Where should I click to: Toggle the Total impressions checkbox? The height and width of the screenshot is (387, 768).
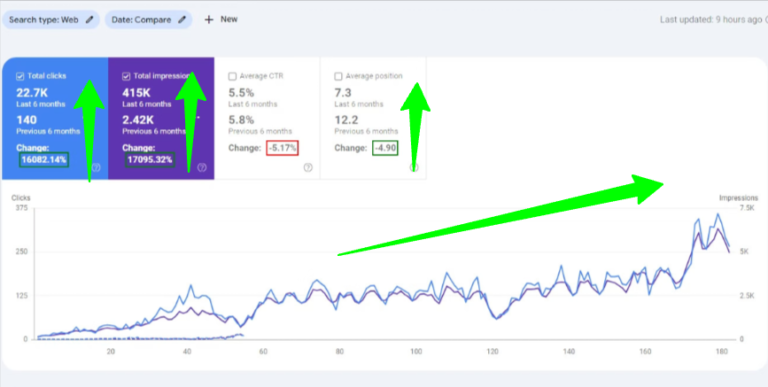tap(126, 76)
